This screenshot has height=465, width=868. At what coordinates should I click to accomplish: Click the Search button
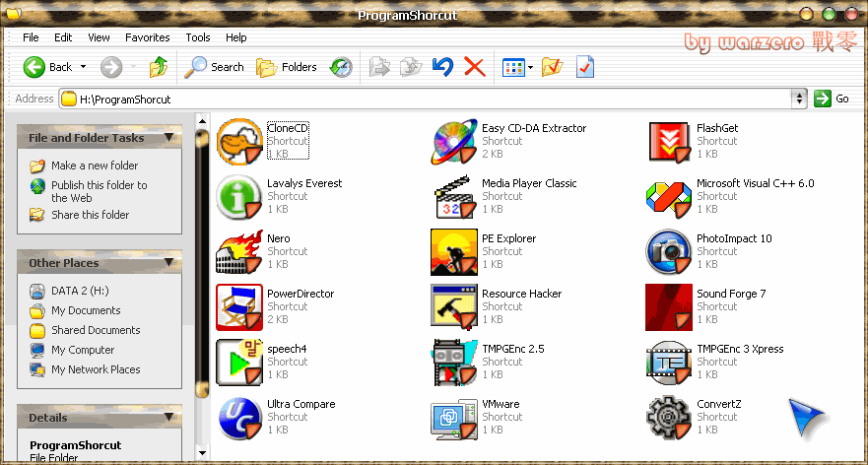pos(214,67)
